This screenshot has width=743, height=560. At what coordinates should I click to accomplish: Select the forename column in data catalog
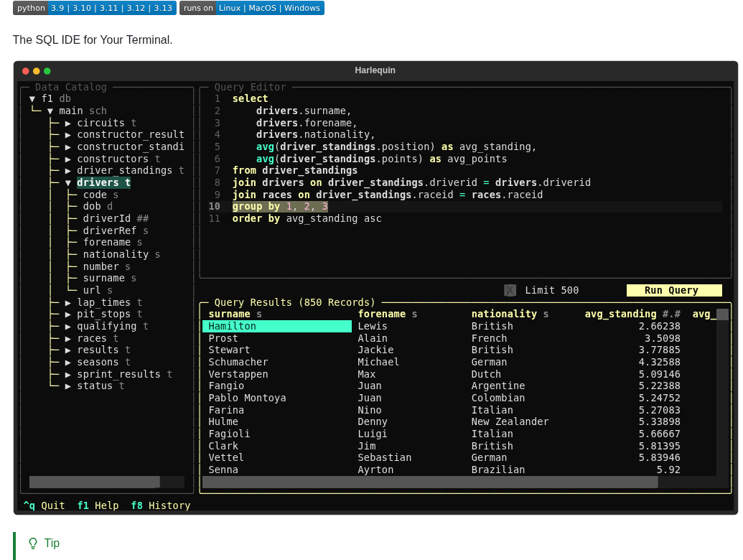click(x=112, y=243)
